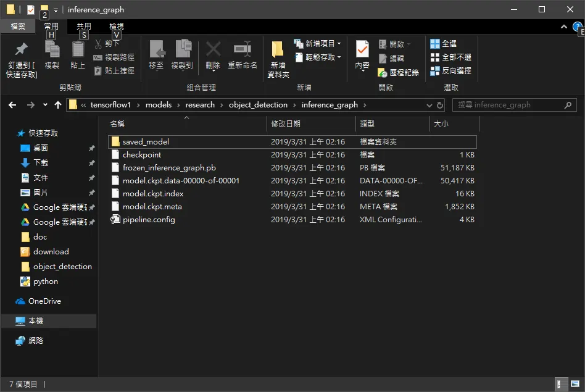The width and height of the screenshot is (585, 392).
Task: Click the 釘選到快速存取 pin icon
Action: pos(21,49)
